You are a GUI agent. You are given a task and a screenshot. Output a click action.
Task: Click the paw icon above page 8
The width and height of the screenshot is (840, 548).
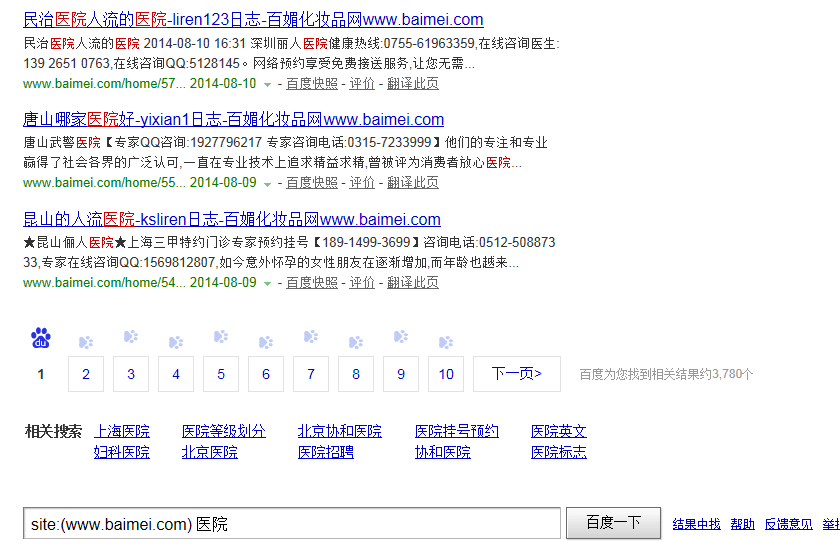[356, 342]
